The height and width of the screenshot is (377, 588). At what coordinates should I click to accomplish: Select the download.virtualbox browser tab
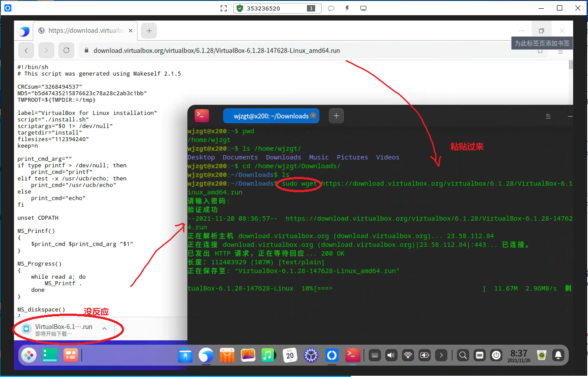pyautogui.click(x=86, y=31)
